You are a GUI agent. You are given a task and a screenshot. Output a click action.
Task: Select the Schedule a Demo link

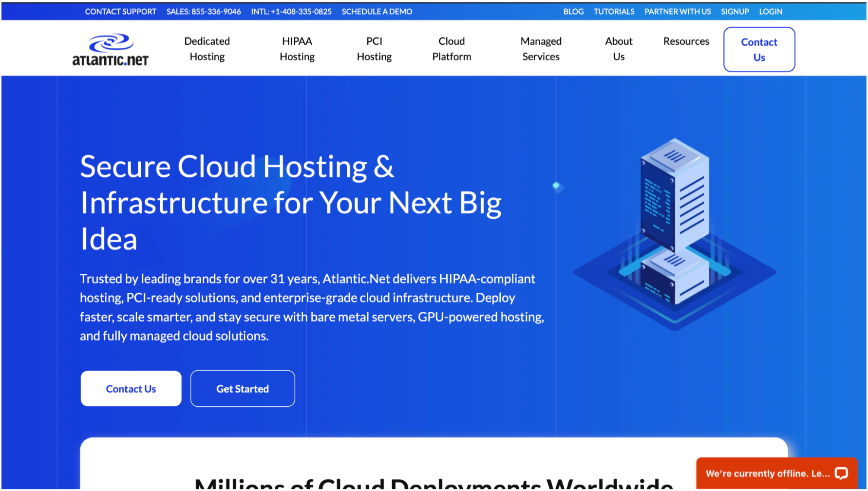(377, 12)
